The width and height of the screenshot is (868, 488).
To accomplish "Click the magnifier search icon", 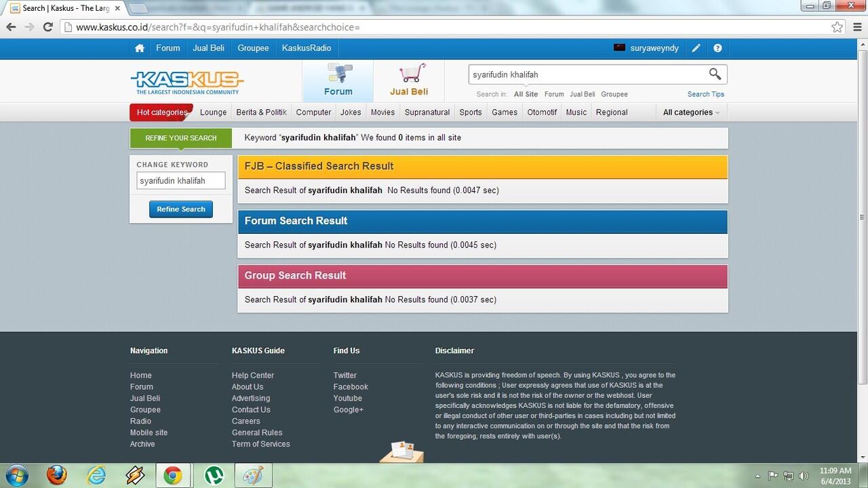I will coord(715,74).
